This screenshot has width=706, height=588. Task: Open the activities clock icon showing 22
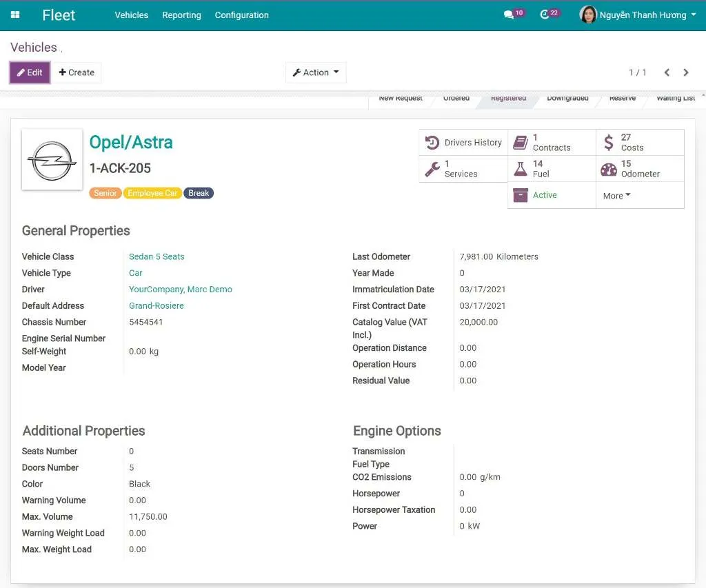[x=549, y=14]
